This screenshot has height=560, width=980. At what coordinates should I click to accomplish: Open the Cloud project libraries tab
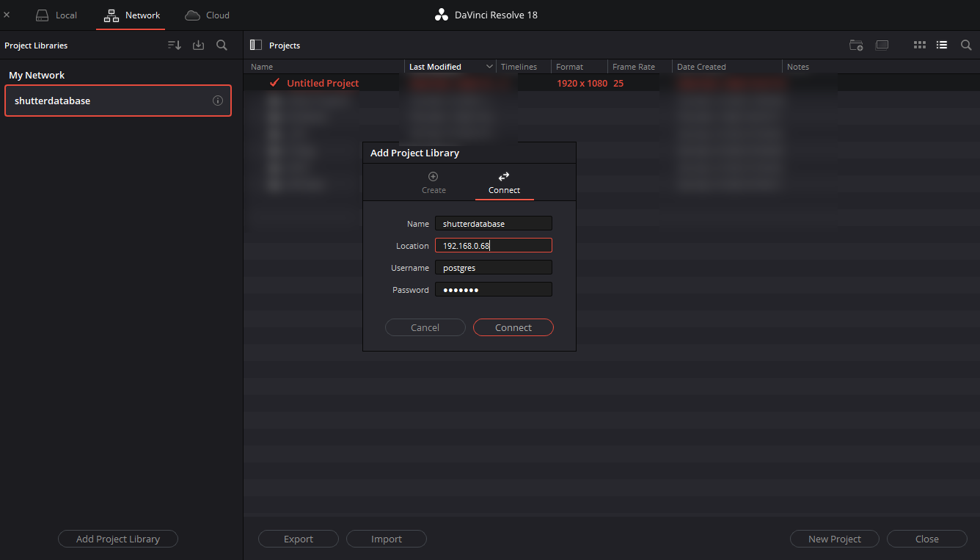tap(207, 15)
